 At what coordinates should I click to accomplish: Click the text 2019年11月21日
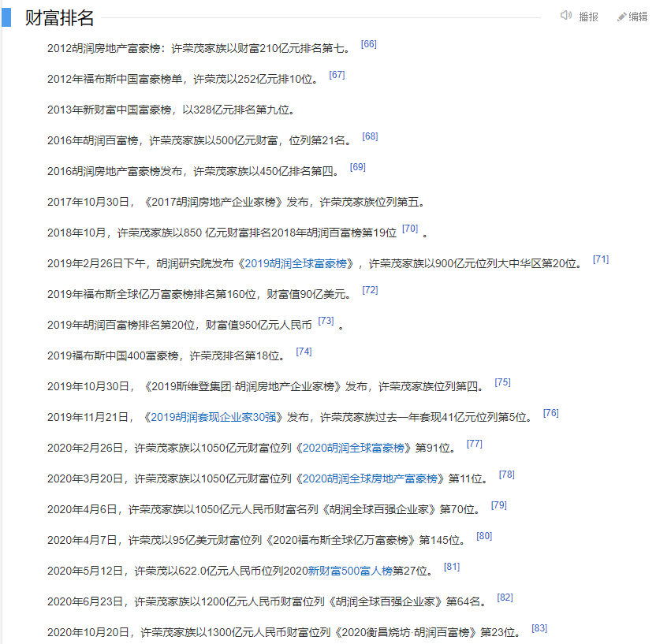click(x=88, y=417)
